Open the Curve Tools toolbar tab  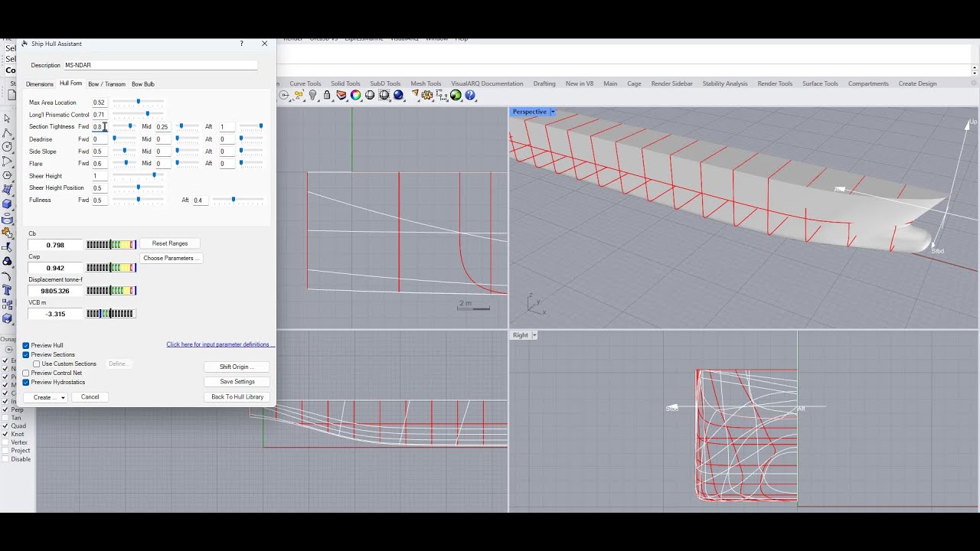click(x=305, y=83)
